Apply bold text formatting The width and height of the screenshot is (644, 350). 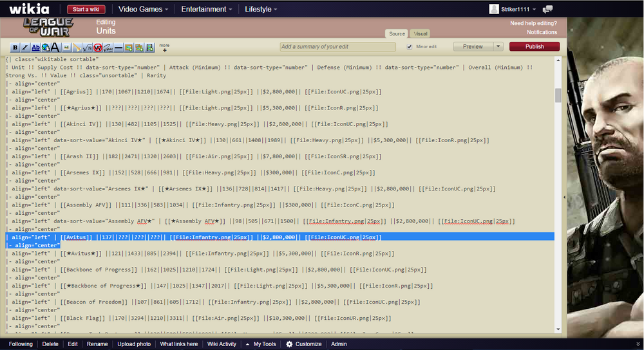coord(15,48)
